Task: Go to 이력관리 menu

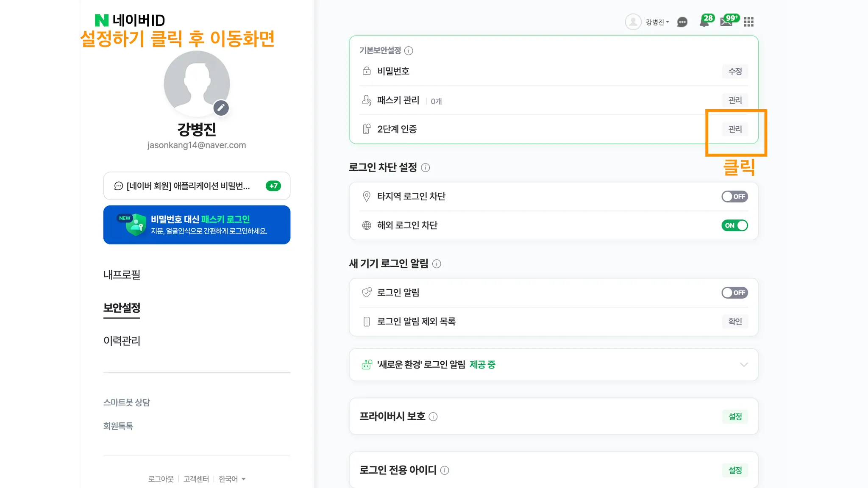Action: (x=122, y=341)
